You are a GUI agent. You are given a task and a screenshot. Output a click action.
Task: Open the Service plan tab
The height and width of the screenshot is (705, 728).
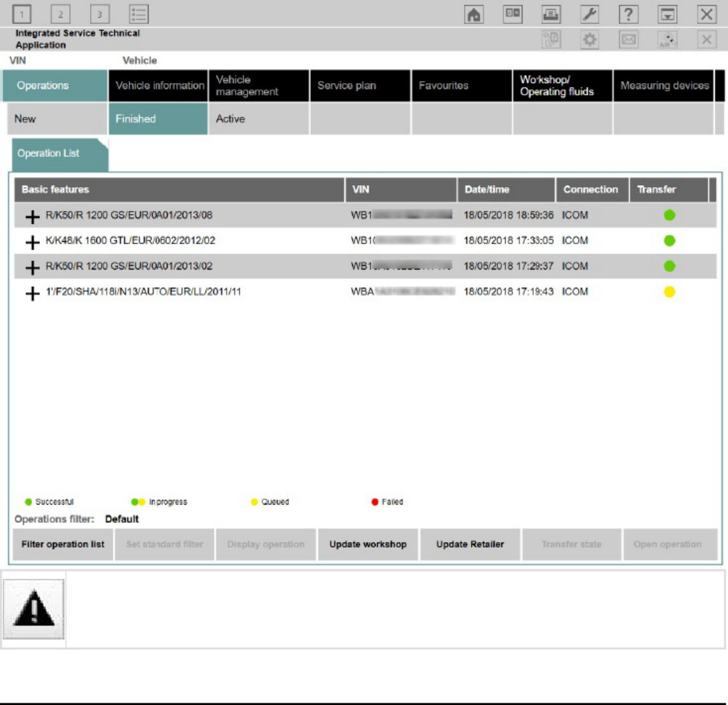click(361, 86)
